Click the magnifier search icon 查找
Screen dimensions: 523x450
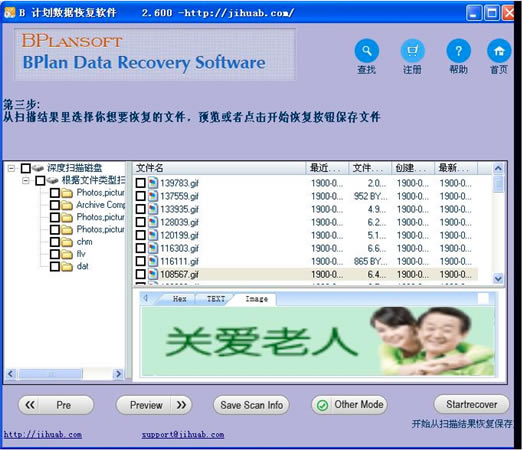point(367,51)
